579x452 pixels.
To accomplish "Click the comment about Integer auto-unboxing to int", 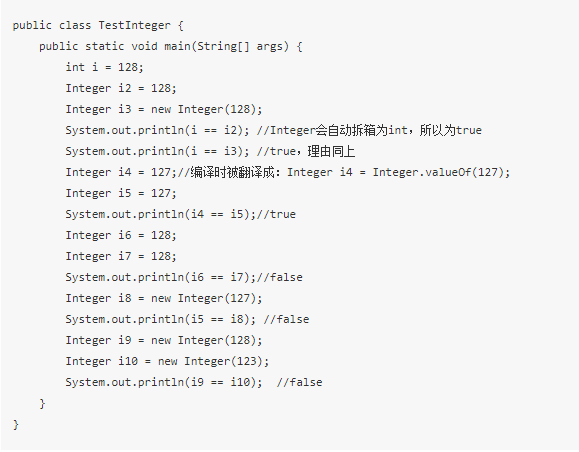I will point(369,130).
